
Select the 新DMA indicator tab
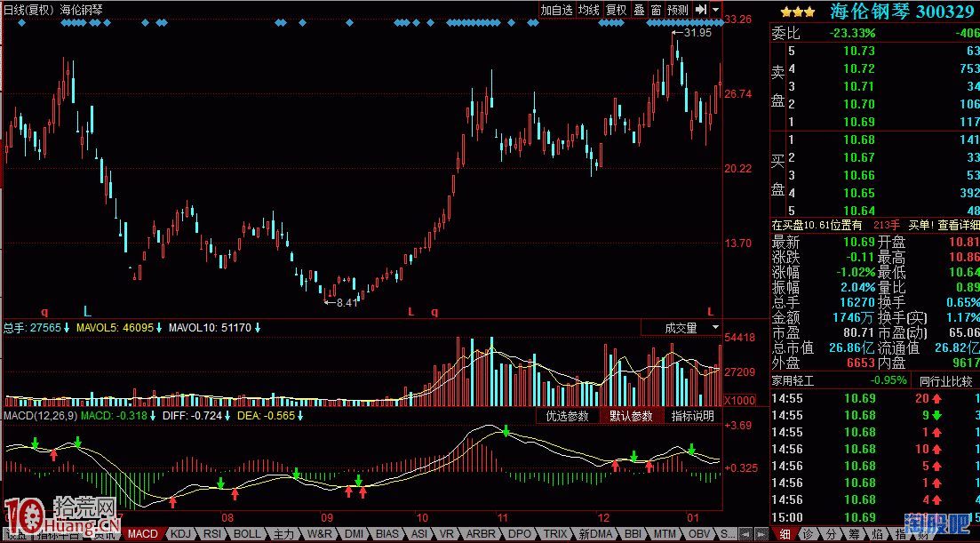pyautogui.click(x=595, y=533)
